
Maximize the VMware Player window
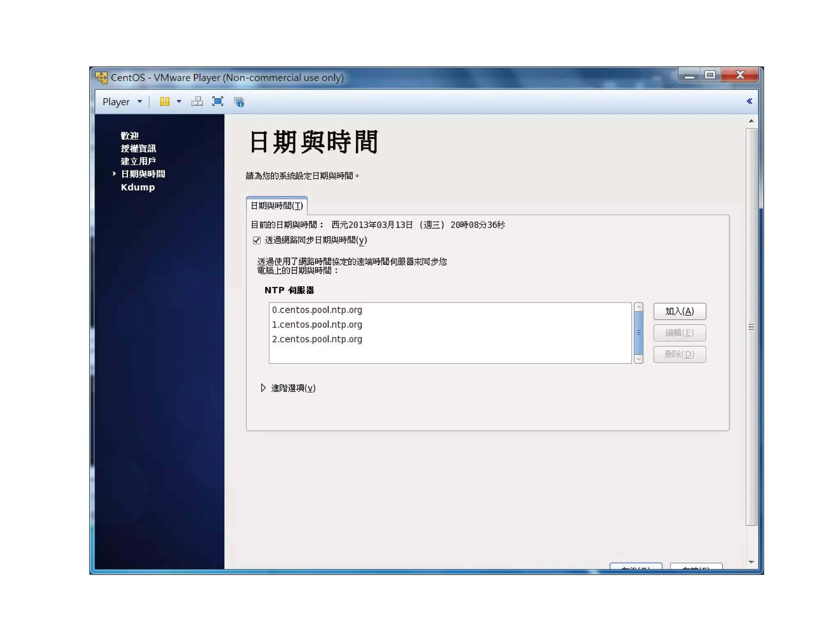point(710,75)
